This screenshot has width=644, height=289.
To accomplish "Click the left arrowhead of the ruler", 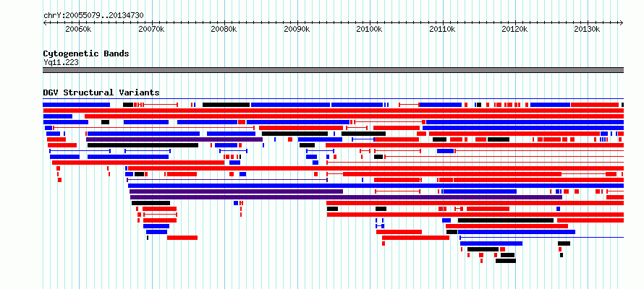I will (x=45, y=22).
